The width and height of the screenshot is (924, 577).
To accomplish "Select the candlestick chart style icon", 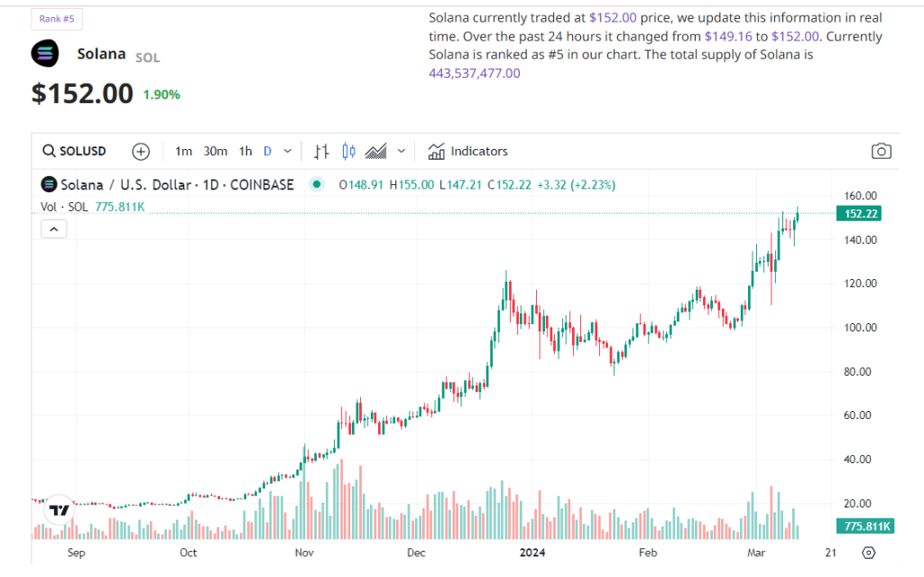I will pos(347,151).
